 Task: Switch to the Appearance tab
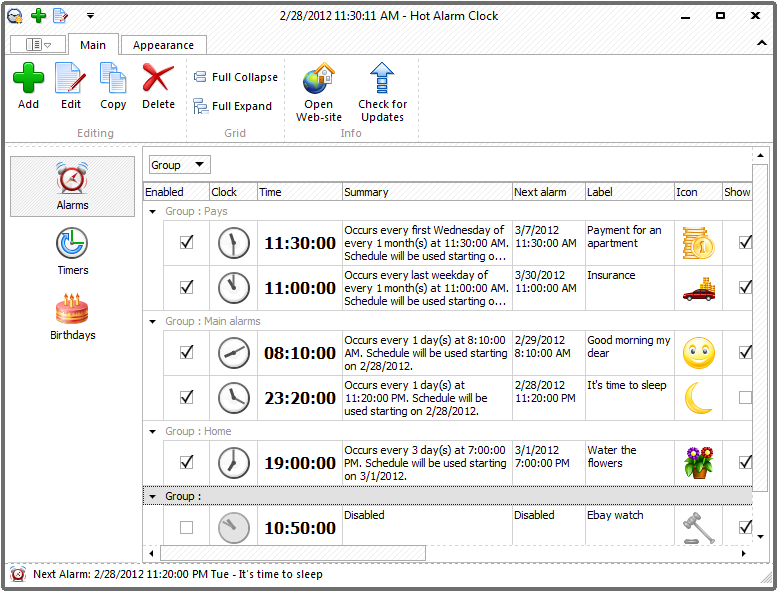[163, 45]
